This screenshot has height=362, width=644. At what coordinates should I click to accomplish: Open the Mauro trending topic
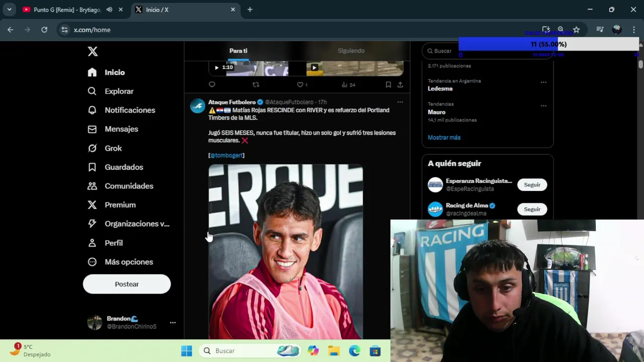pyautogui.click(x=437, y=112)
